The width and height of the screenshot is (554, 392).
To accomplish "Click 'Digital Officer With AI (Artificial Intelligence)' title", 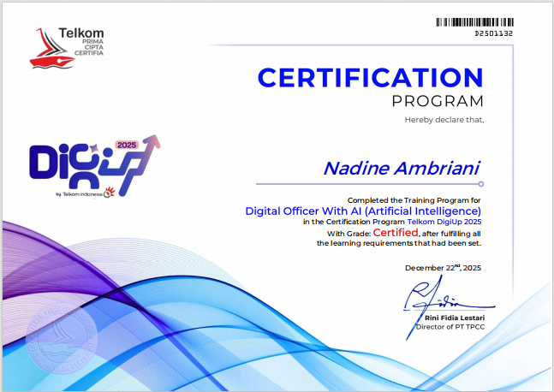I will [x=363, y=211].
